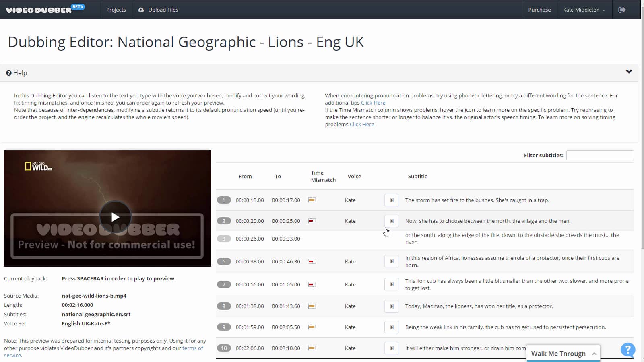Select subtitle number badge 3

point(224,239)
